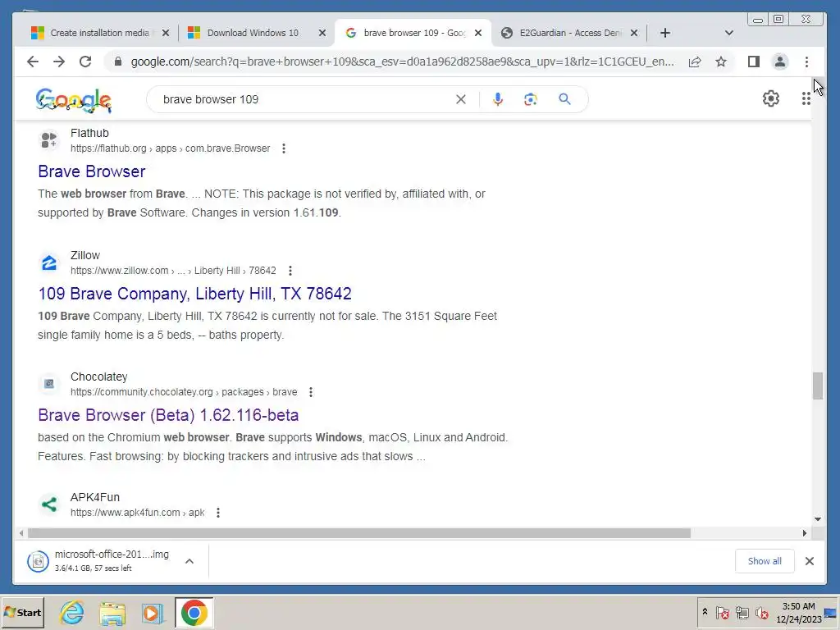Viewport: 840px width, 630px height.
Task: Open more options for the Chocolatey result
Action: pos(311,392)
